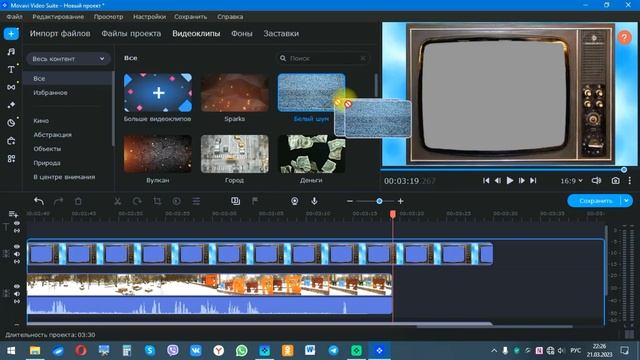Viewport: 640px width, 360px height.
Task: Record voice-over with microphone icon
Action: pos(314,201)
